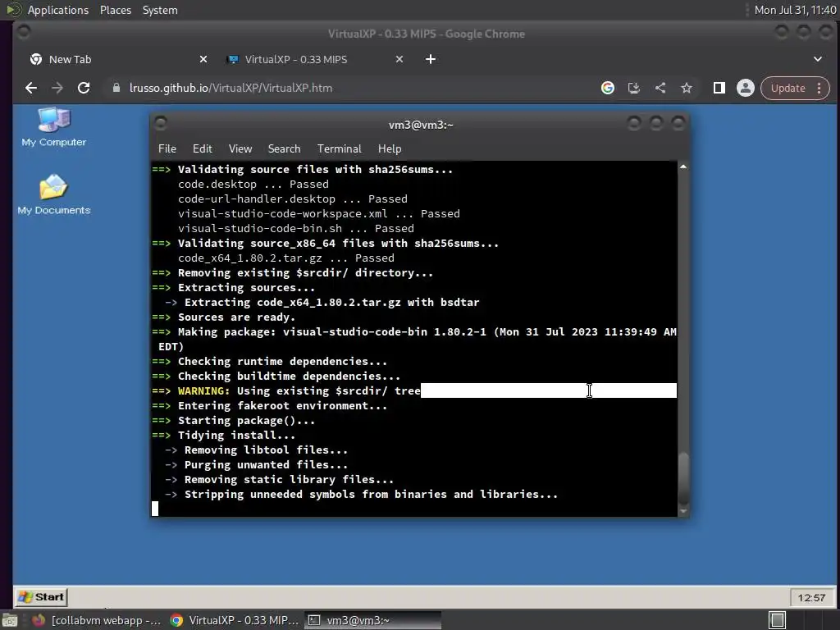Open the terminal Search menu
840x630 pixels.
(284, 149)
